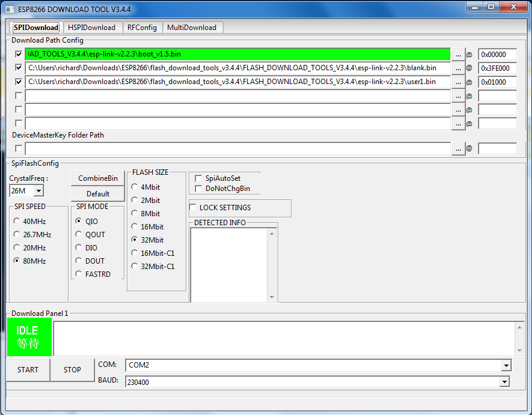Toggle the LOCK SETTINGS checkbox
532x415 pixels.
click(193, 208)
